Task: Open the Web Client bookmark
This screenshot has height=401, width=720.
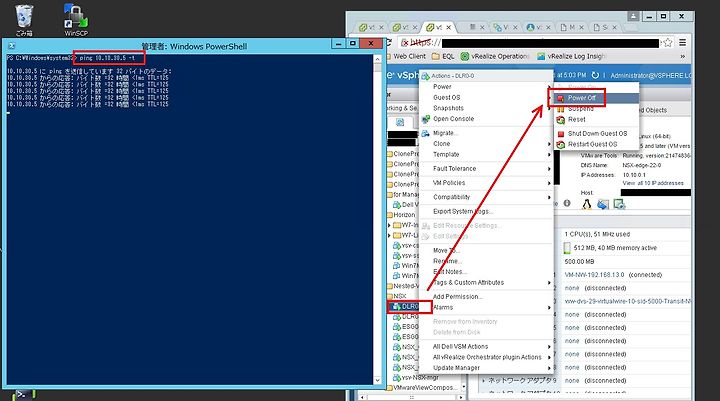Action: tap(409, 56)
